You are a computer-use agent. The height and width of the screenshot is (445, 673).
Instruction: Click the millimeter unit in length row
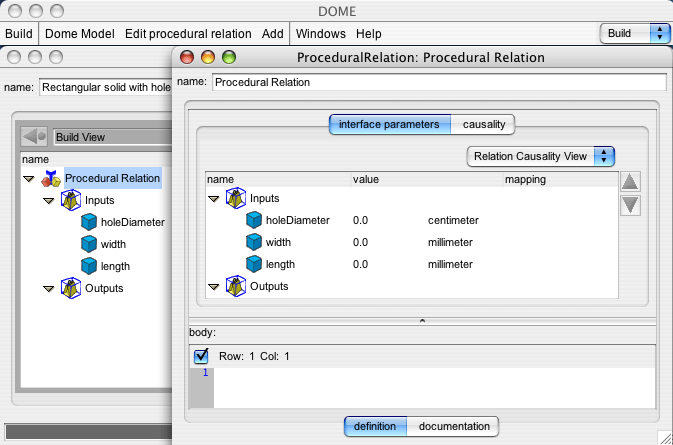coord(450,264)
